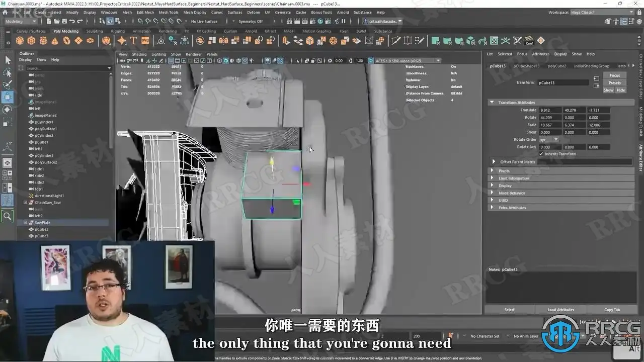Click the Select button at bottom
The width and height of the screenshot is (644, 362).
(510, 310)
